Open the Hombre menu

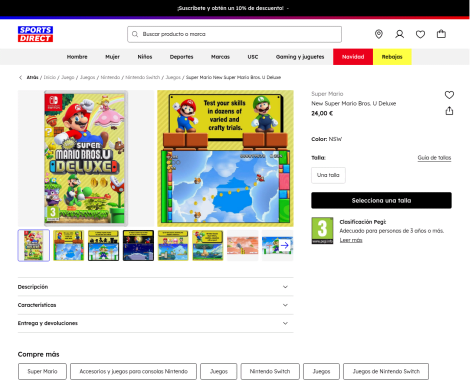pyautogui.click(x=77, y=57)
